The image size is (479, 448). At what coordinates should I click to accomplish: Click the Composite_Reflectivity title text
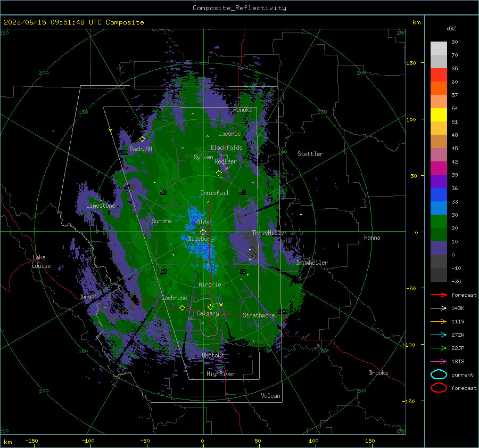pyautogui.click(x=240, y=8)
